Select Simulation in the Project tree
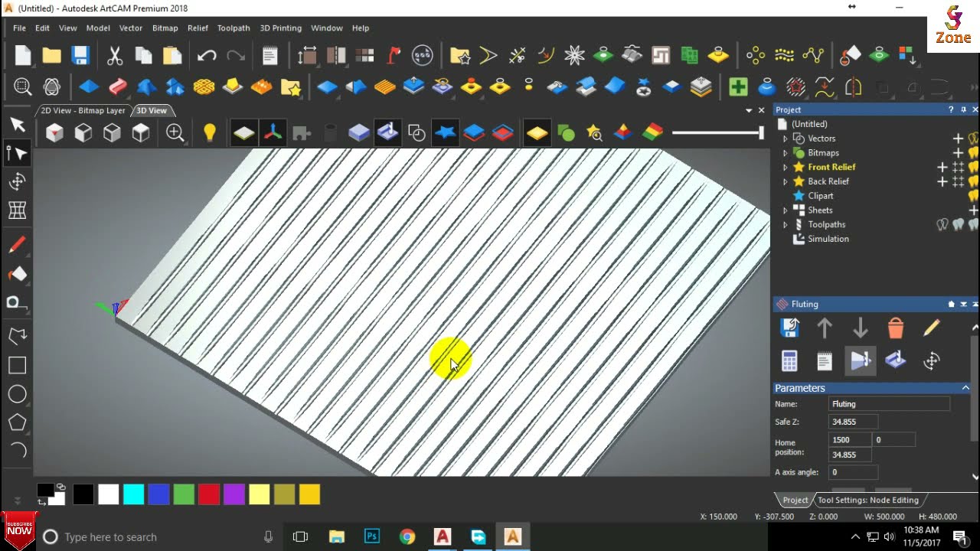Screen dimensions: 980x551 [828, 239]
